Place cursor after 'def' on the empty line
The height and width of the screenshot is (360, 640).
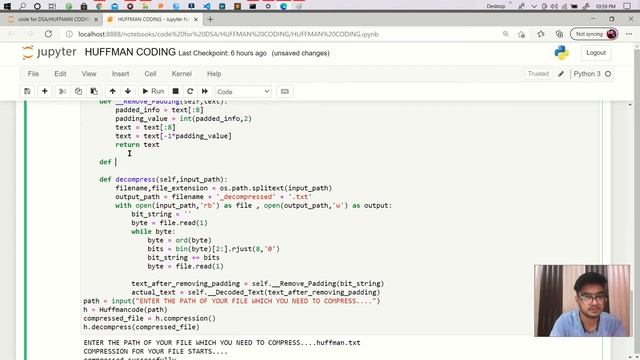pos(116,162)
